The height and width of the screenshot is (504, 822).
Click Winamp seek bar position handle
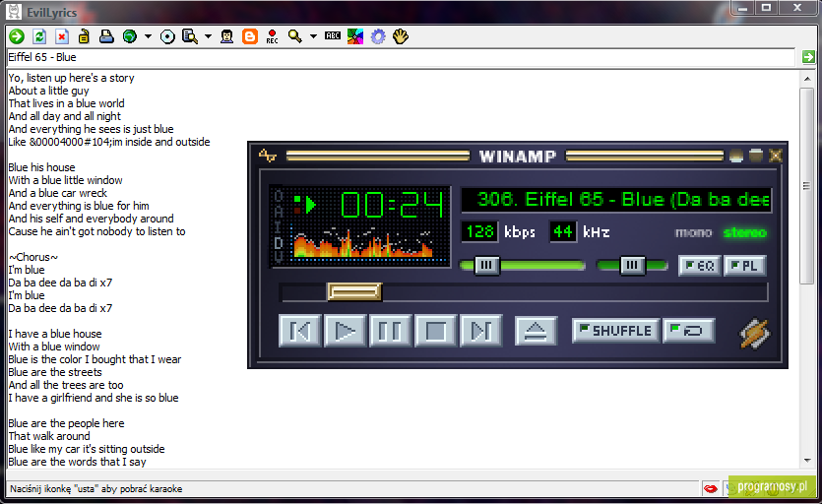tap(354, 291)
